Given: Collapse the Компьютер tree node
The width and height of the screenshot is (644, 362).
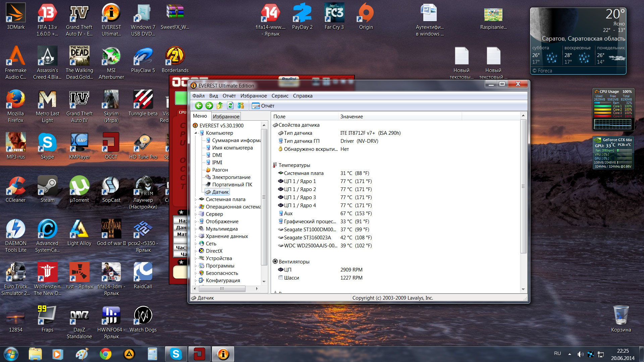Looking at the screenshot, I should tap(196, 133).
